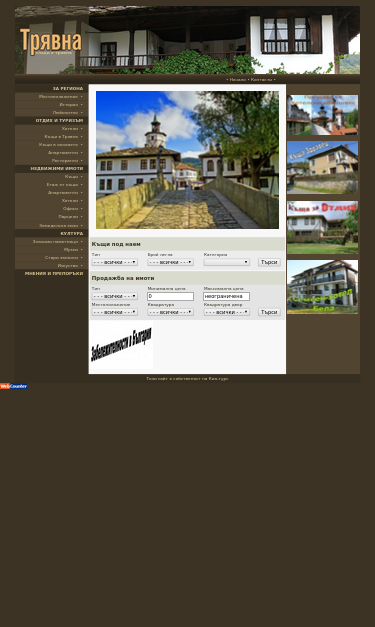Open Забележителности в България banner
375x627 pixels.
click(122, 345)
